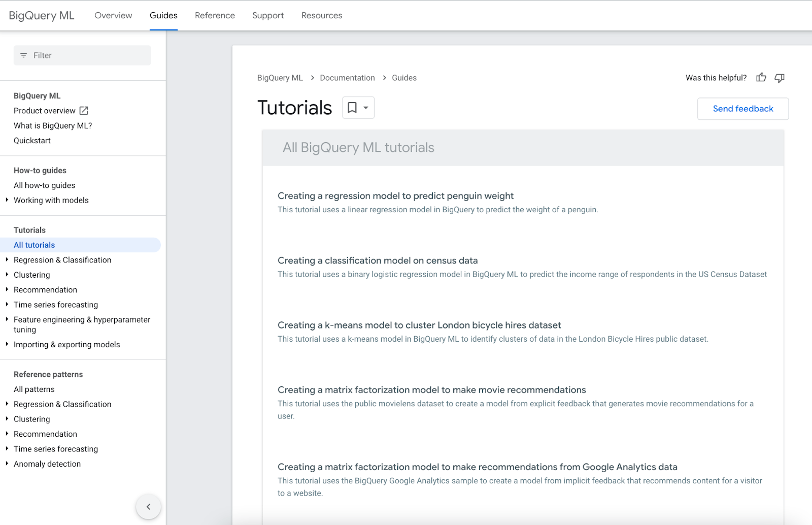Click the external link icon beside Product overview

tap(84, 111)
